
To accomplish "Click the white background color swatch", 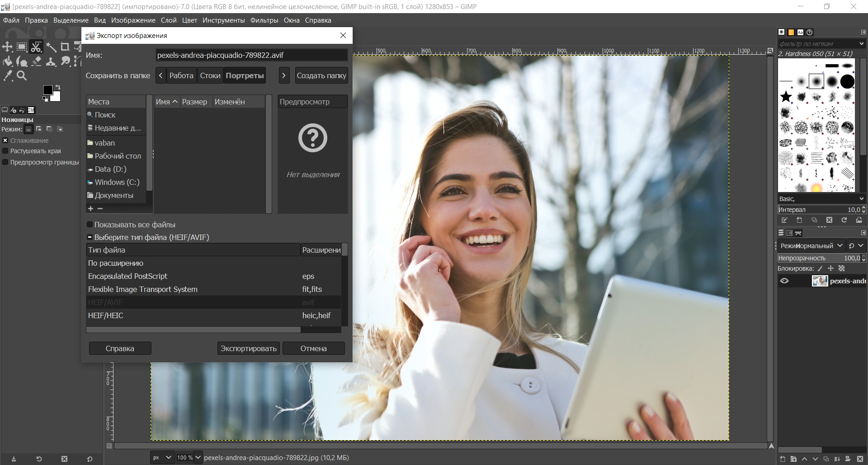I will [57, 97].
